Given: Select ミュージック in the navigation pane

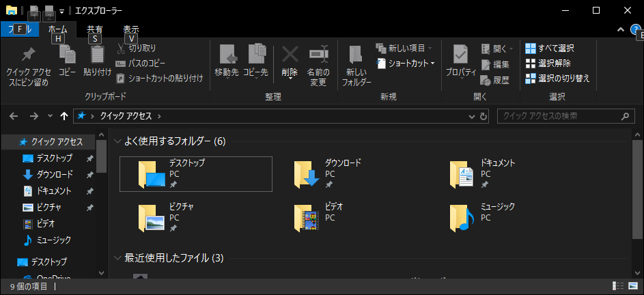Looking at the screenshot, I should (48, 240).
